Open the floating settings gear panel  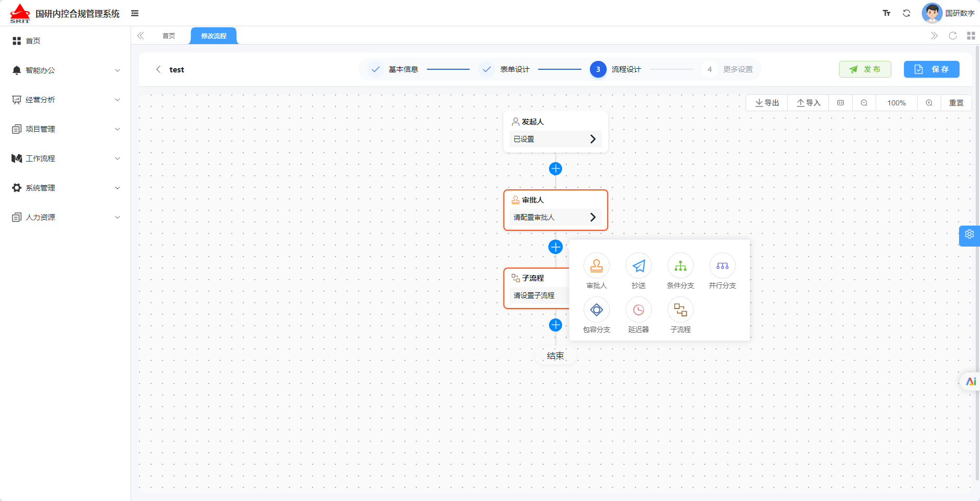[970, 234]
